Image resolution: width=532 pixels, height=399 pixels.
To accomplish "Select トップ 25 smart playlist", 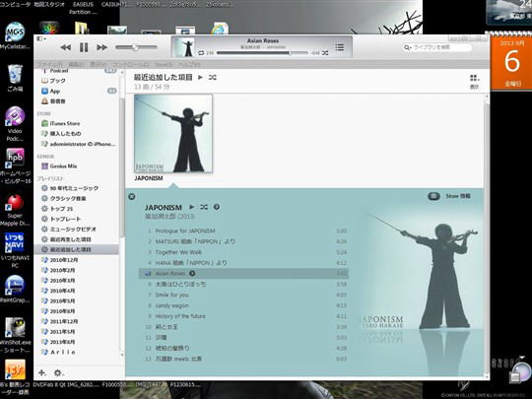I will tap(61, 208).
